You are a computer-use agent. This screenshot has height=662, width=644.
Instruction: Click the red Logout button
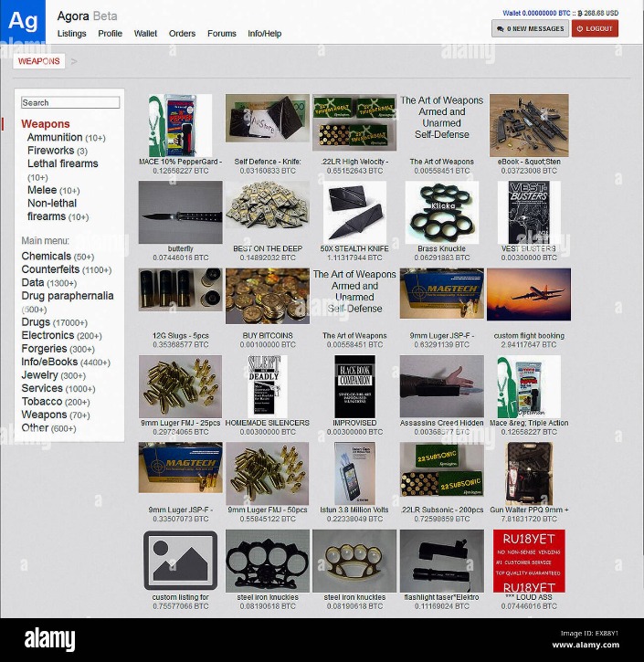click(x=595, y=28)
